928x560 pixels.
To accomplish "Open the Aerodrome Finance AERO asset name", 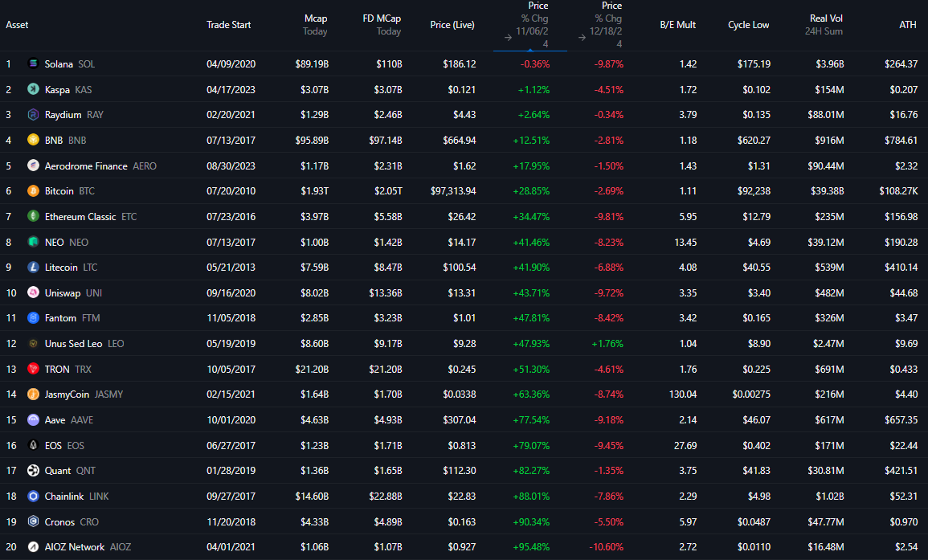I will point(100,166).
